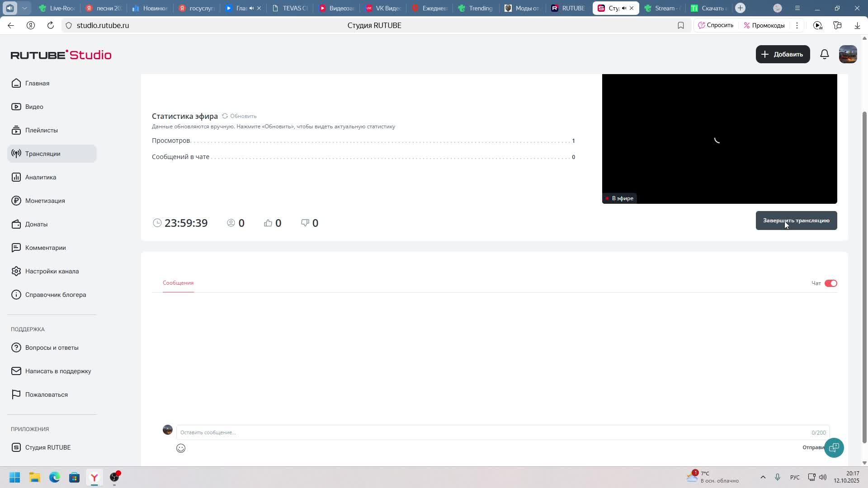The height and width of the screenshot is (488, 868).
Task: Click the user avatar in the header
Action: pos(848,54)
